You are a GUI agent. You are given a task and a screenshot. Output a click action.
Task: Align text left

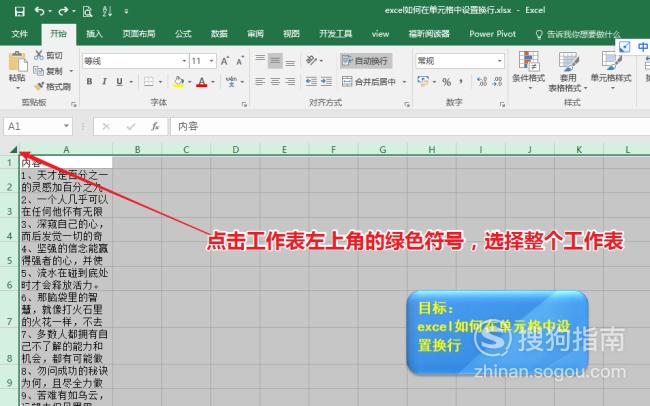[x=260, y=82]
